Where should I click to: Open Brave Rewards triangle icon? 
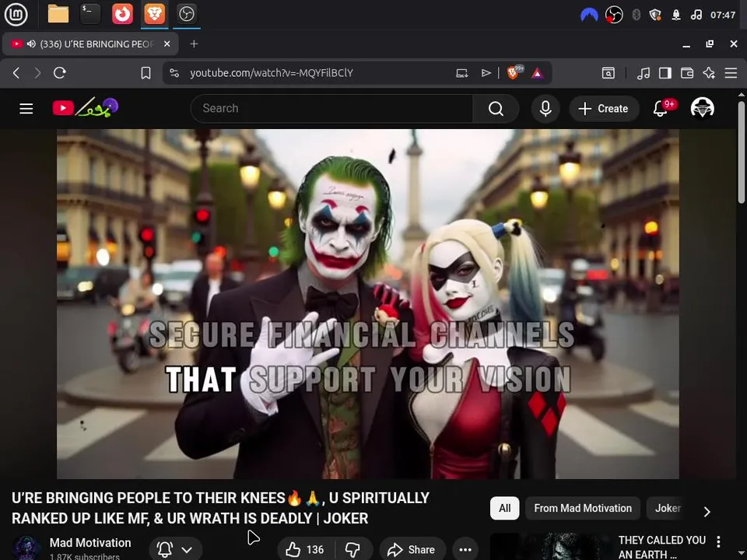[538, 73]
